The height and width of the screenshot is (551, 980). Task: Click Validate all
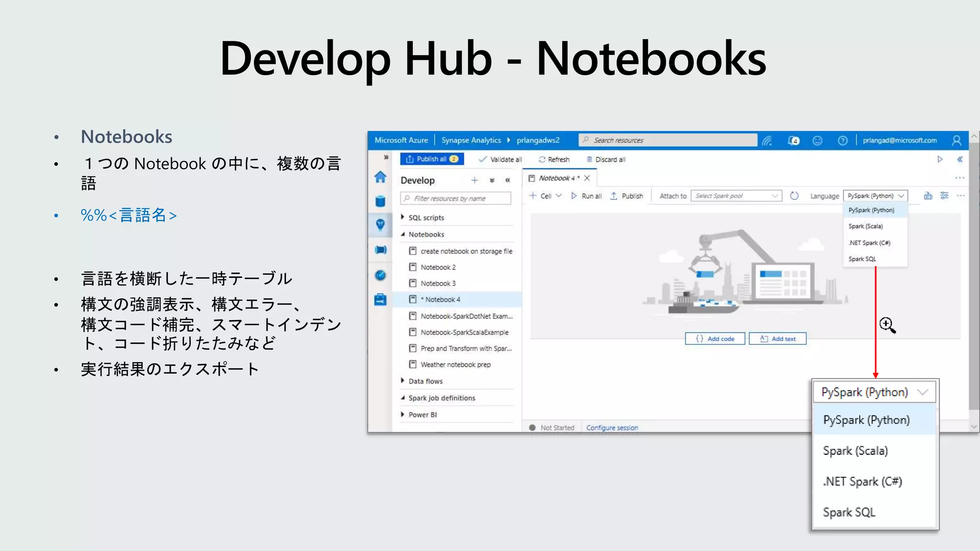coord(500,159)
